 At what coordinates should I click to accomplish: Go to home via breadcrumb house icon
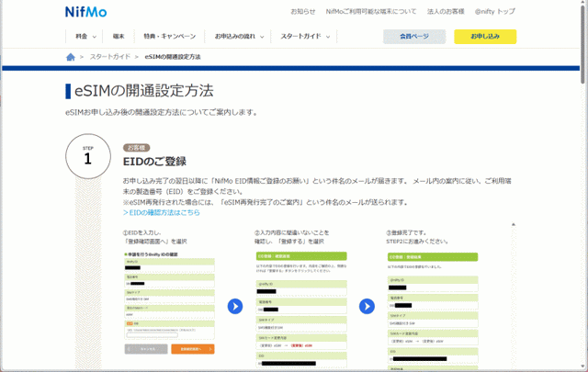click(71, 57)
